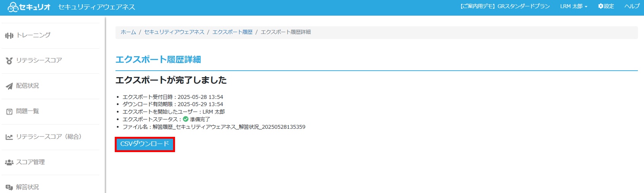
Task: Click the ホーム breadcrumb link
Action: click(x=128, y=32)
